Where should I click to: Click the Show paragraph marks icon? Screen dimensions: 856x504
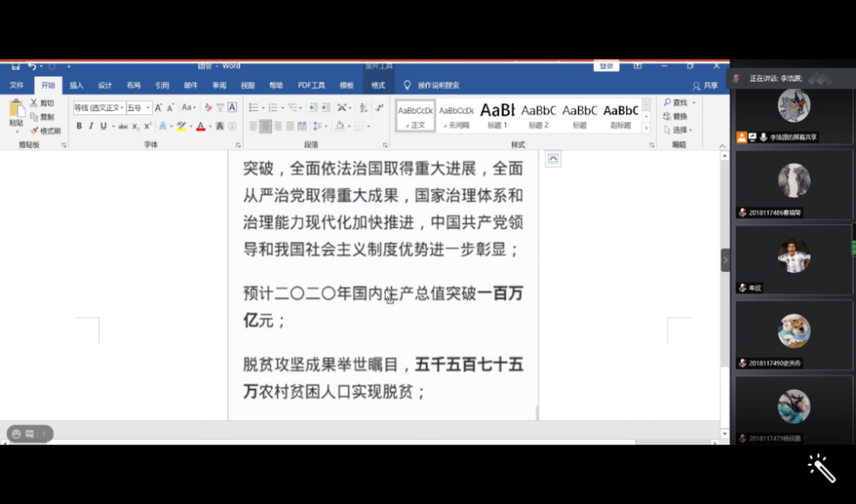click(x=380, y=108)
